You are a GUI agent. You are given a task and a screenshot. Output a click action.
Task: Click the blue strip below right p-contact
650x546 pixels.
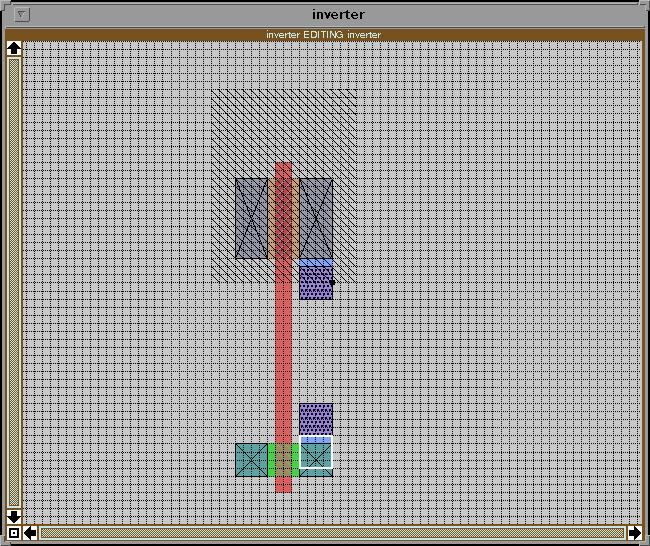click(316, 262)
